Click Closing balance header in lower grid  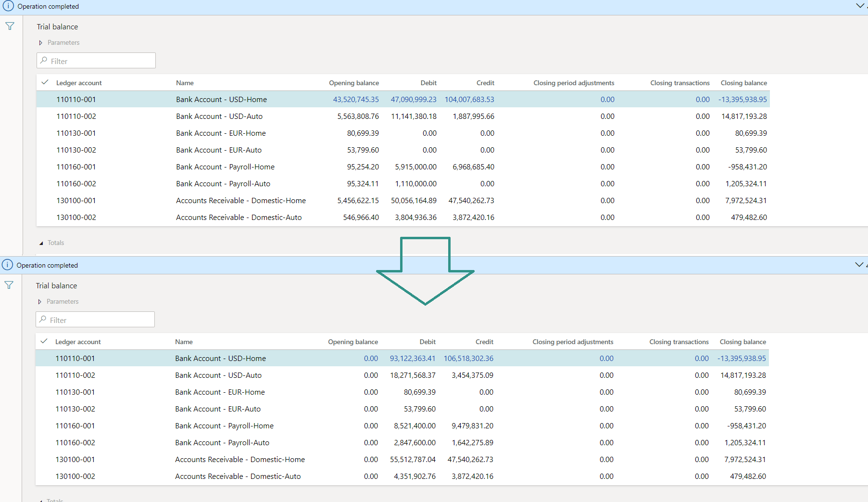(743, 342)
